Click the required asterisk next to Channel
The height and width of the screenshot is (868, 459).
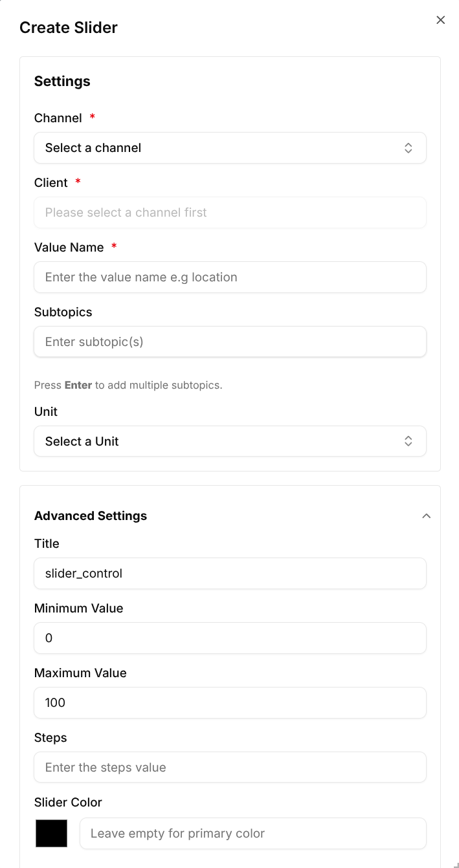coord(91,115)
